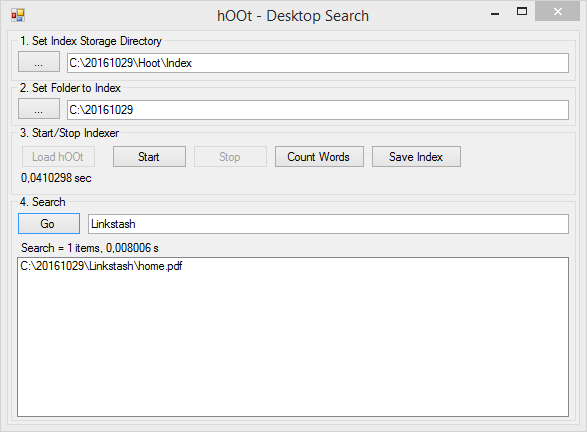Click the hOOt app icon in title bar

[18, 15]
